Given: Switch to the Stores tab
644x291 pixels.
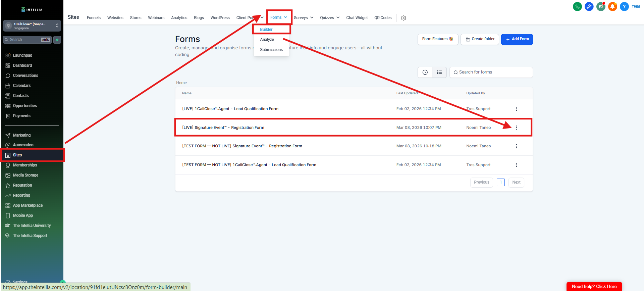Looking at the screenshot, I should (136, 18).
